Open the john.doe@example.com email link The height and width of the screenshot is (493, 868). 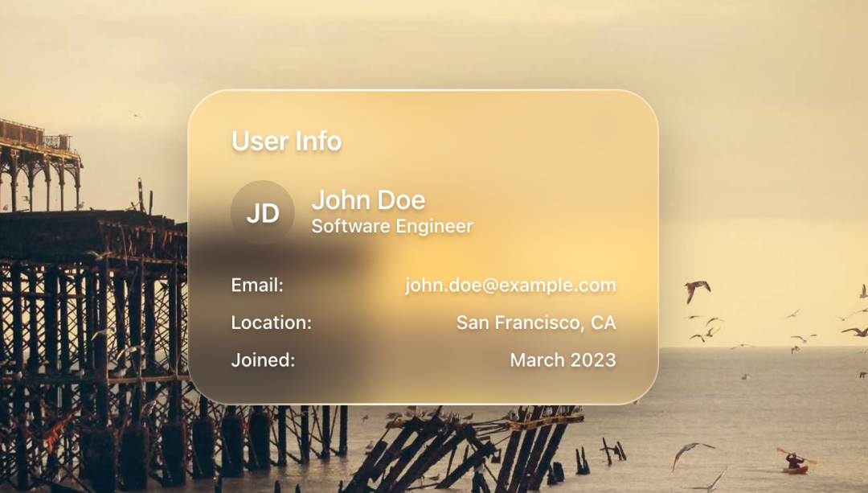510,285
